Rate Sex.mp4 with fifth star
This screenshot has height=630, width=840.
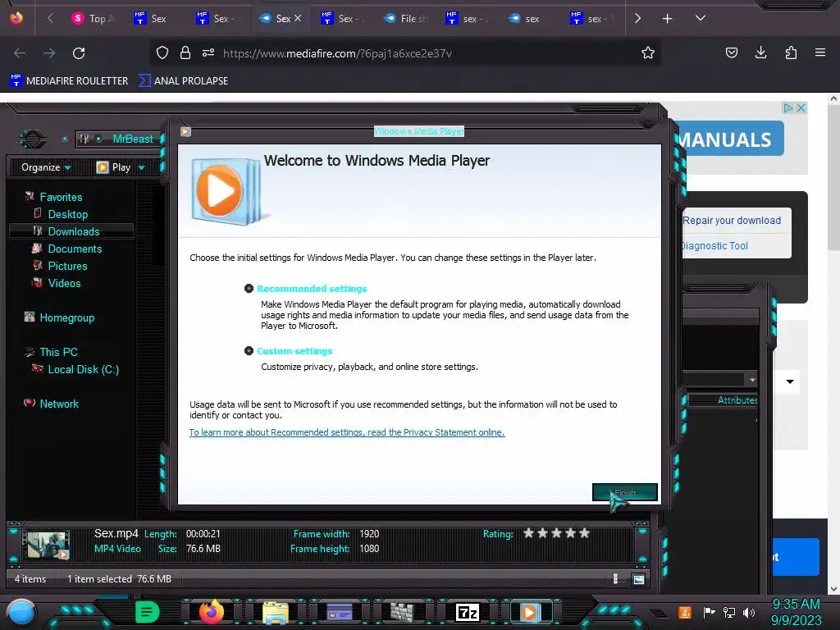584,533
